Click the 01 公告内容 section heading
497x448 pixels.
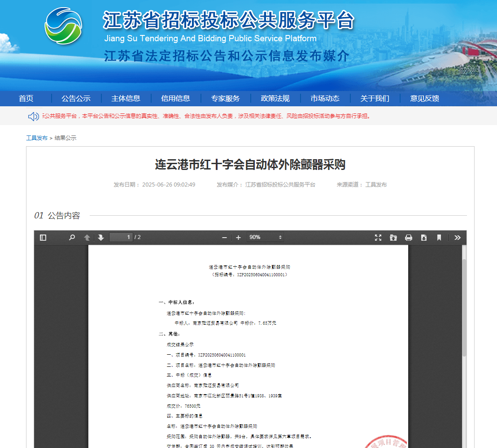(x=57, y=216)
